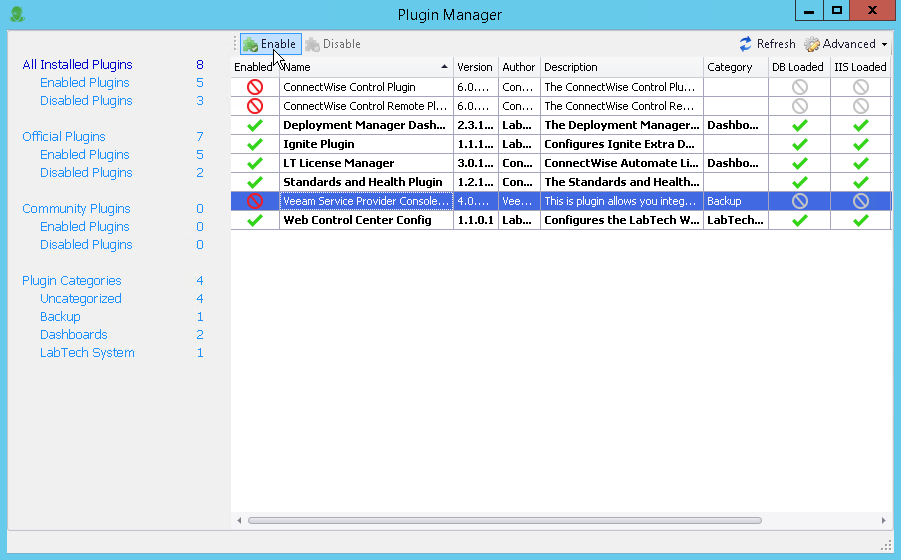Click IIS Loaded icon for ConnectWise Control Plugin

(861, 87)
